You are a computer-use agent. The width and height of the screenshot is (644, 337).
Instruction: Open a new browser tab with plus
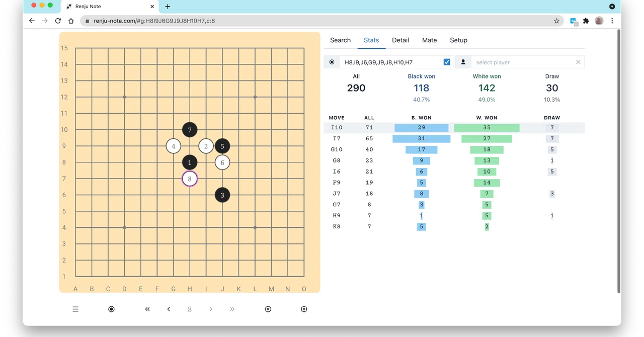point(168,7)
